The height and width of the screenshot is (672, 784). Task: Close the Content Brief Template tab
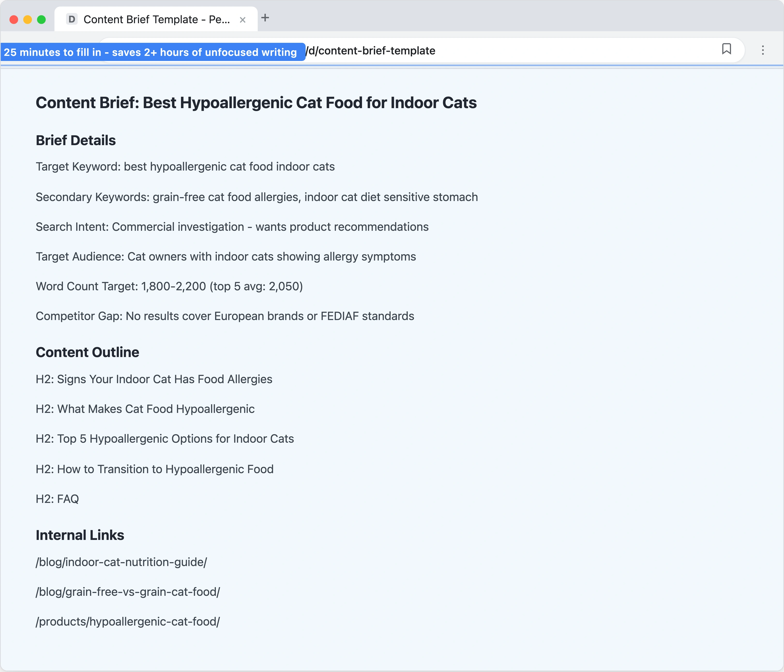pos(242,20)
